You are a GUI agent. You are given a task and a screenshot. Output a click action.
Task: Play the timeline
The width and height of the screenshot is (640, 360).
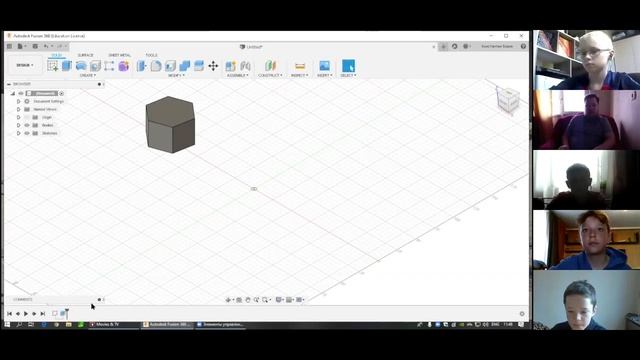pyautogui.click(x=26, y=314)
